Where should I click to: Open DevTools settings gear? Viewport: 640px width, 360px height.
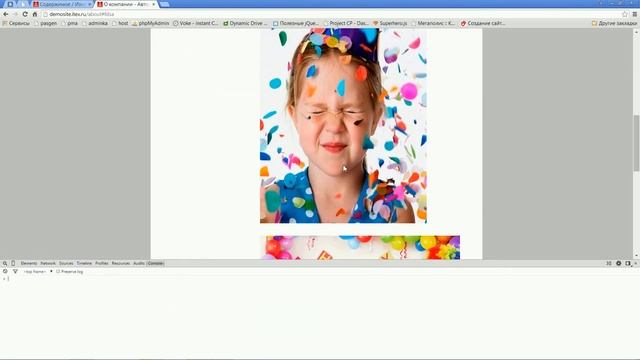tap(618, 263)
